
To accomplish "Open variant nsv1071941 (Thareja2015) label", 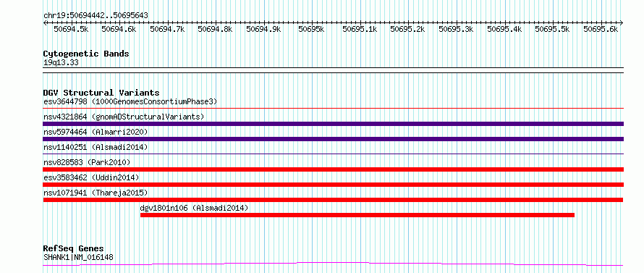I will point(96,193).
